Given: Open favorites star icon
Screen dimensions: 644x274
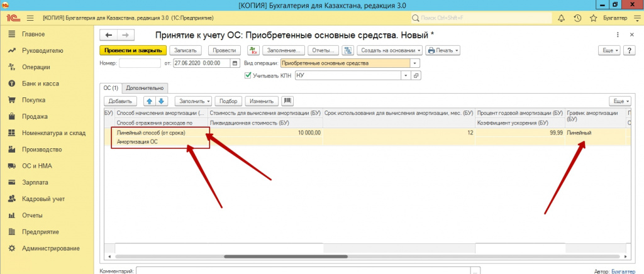Looking at the screenshot, I should click(x=593, y=18).
